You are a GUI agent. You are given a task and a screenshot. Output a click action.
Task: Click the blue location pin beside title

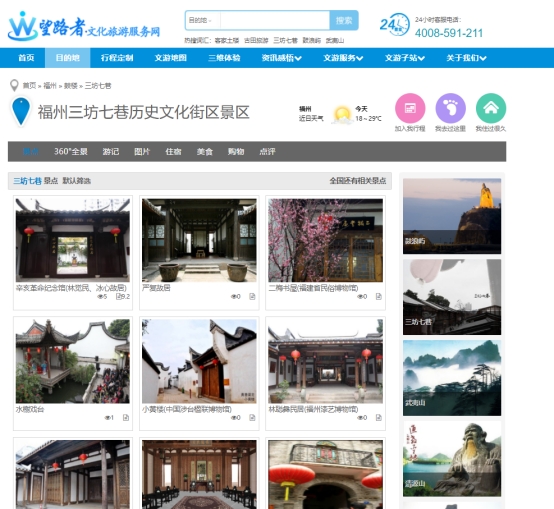(21, 112)
